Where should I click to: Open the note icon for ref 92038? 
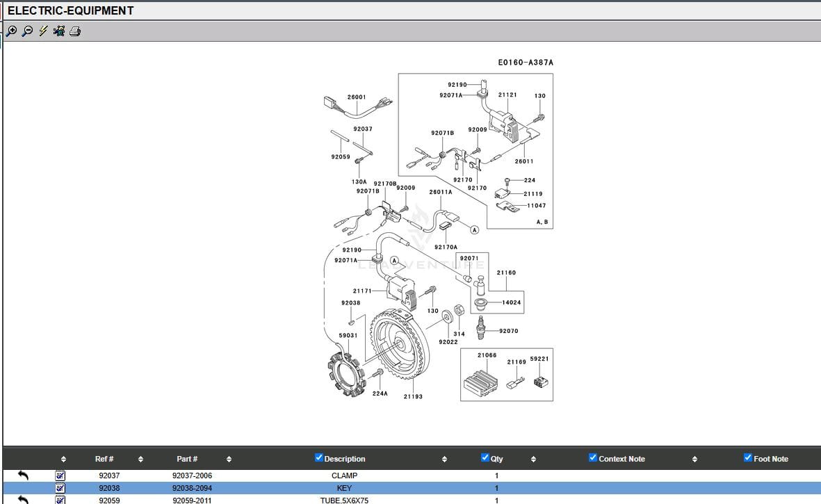60,488
